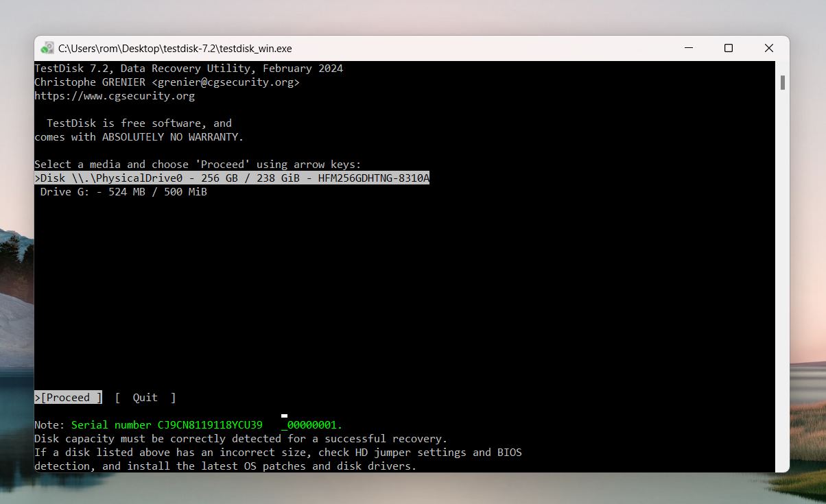The width and height of the screenshot is (826, 504).
Task: Click the 'Select a media and choose Proceed' prompt line
Action: click(x=198, y=165)
